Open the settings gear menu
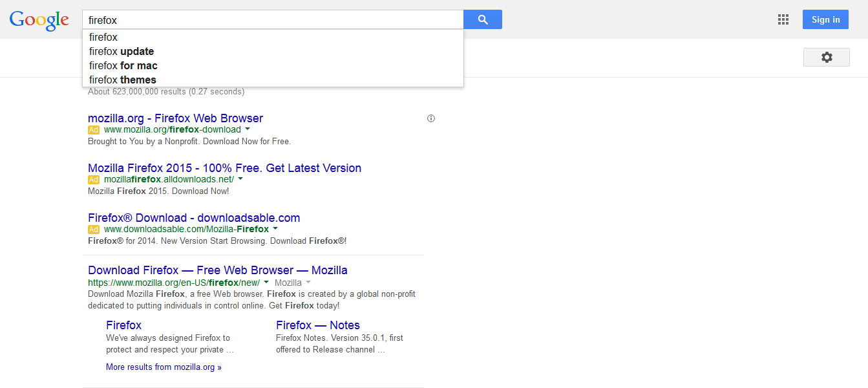868x388 pixels. 827,58
